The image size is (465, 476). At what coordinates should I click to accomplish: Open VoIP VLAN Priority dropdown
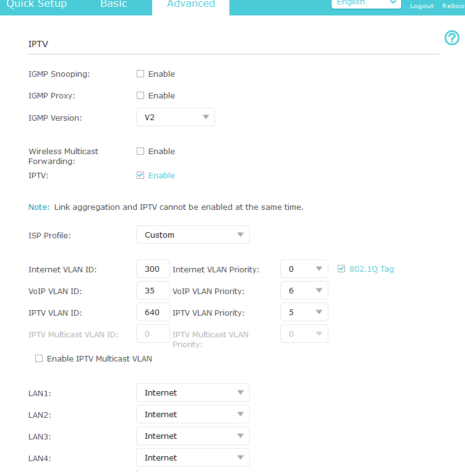click(x=304, y=290)
